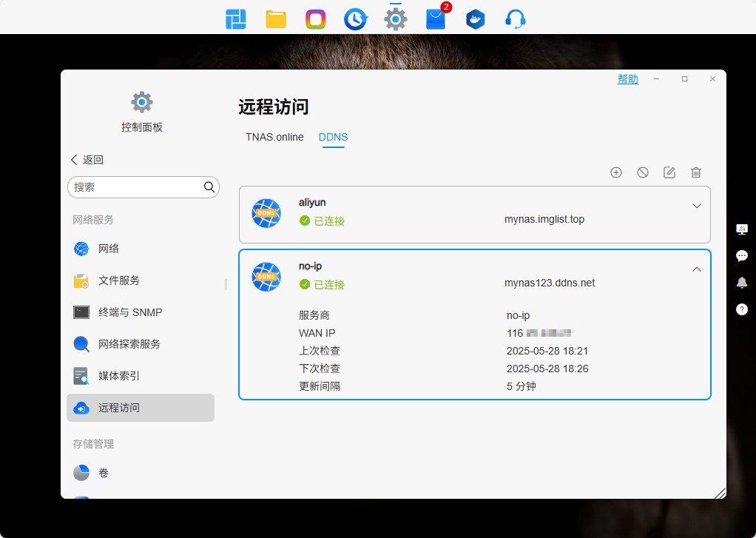The height and width of the screenshot is (538, 756).
Task: Click the add DDNS plus icon
Action: tap(616, 172)
